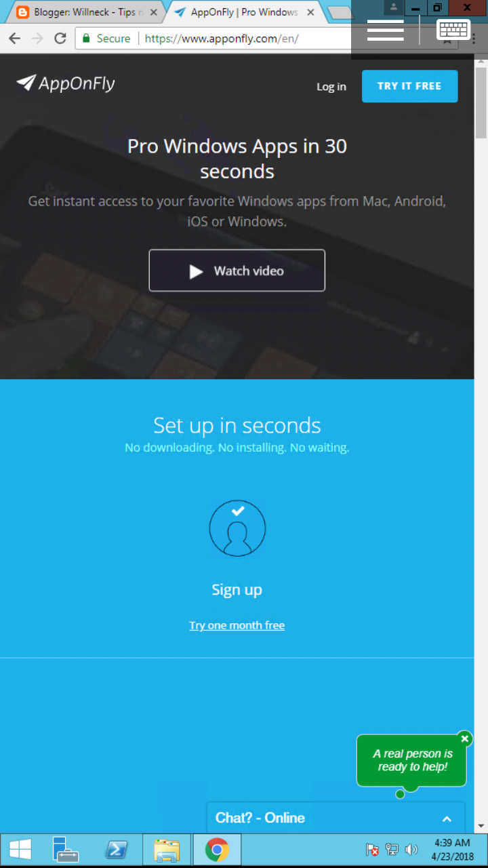Click the Log in link

[x=331, y=87]
